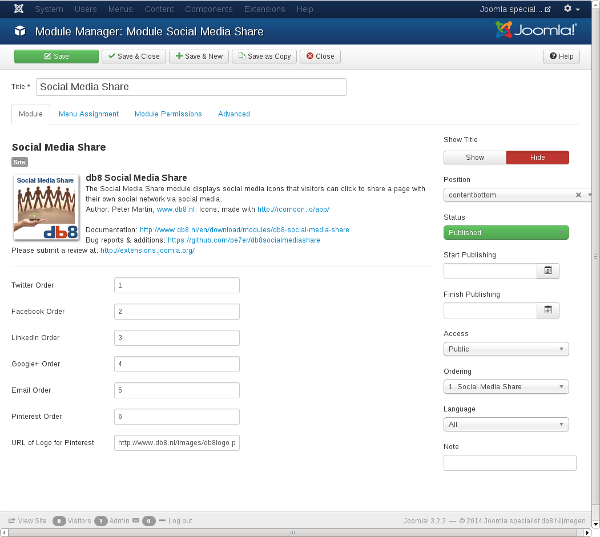
Task: Click the Finish Publishing calendar icon
Action: tap(548, 310)
